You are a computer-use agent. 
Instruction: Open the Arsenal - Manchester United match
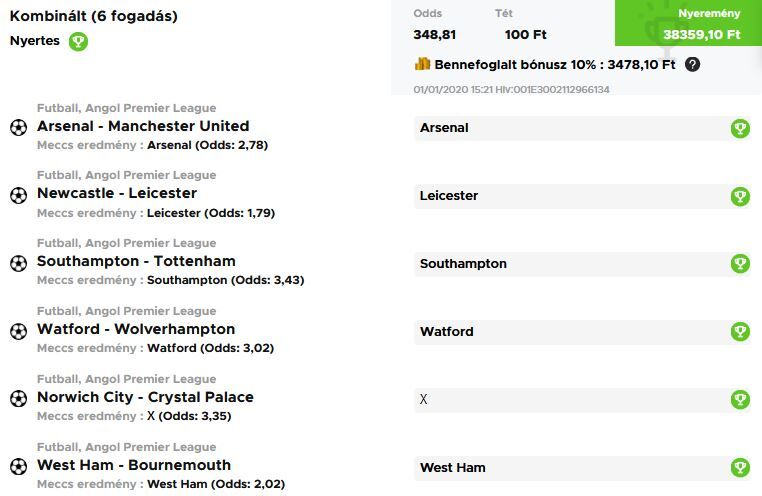pos(143,126)
